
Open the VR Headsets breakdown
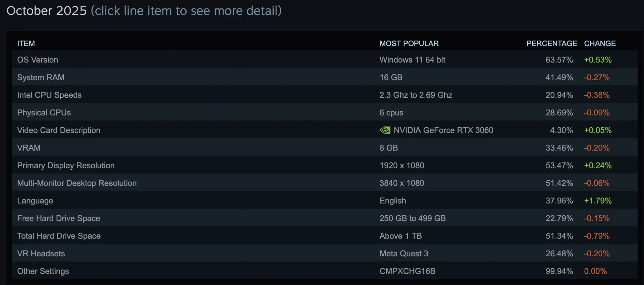point(41,253)
